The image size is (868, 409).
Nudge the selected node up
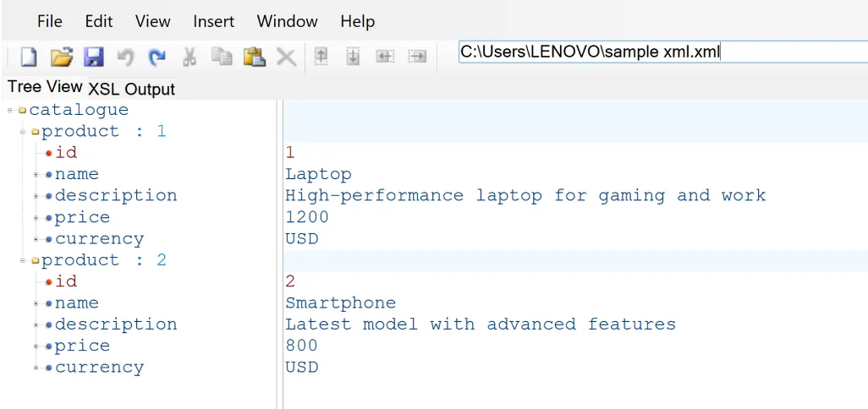(x=321, y=57)
